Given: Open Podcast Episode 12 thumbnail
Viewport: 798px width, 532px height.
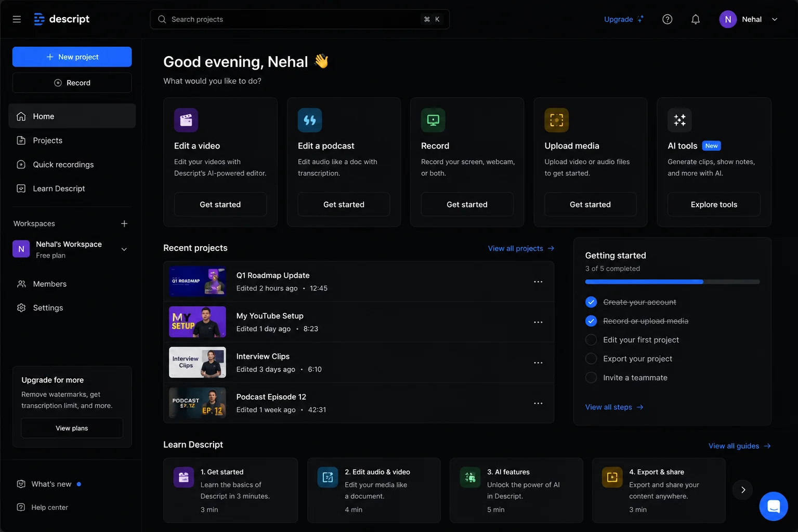Looking at the screenshot, I should point(198,403).
